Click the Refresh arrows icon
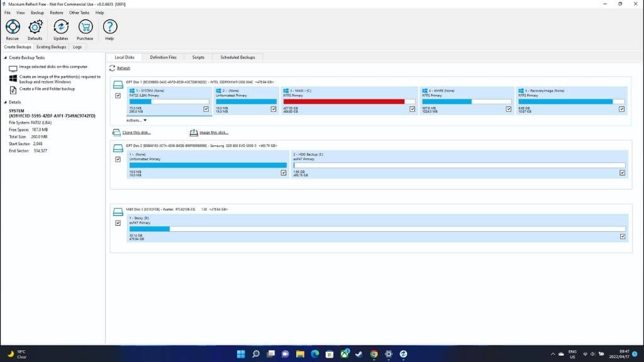The image size is (644, 362). click(x=112, y=68)
